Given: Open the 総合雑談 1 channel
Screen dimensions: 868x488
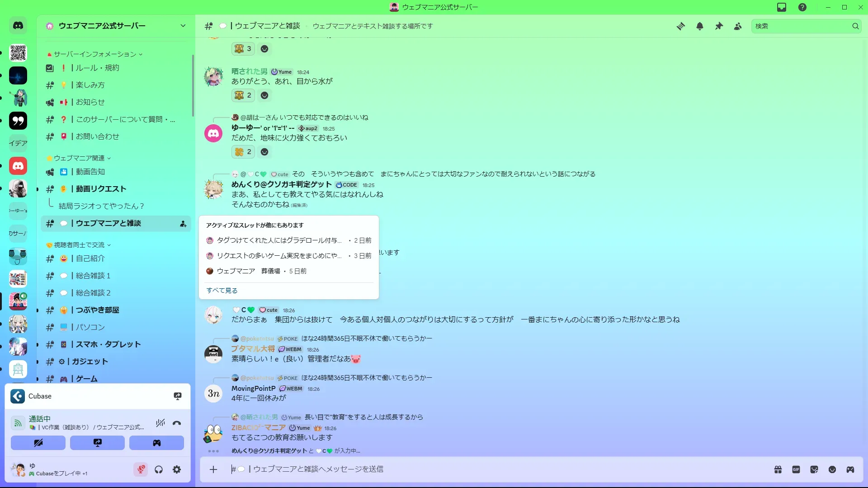Looking at the screenshot, I should pyautogui.click(x=93, y=276).
